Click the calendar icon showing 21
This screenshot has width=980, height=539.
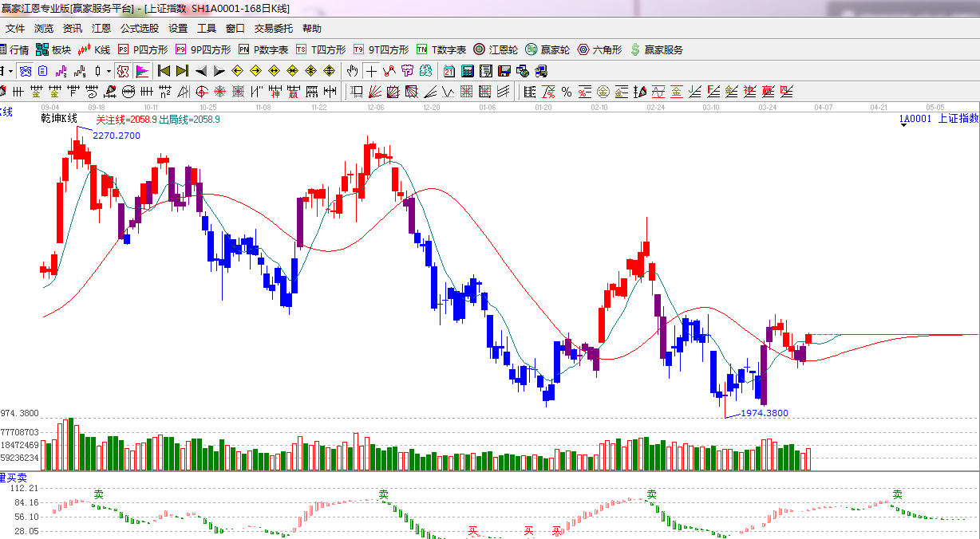[449, 71]
